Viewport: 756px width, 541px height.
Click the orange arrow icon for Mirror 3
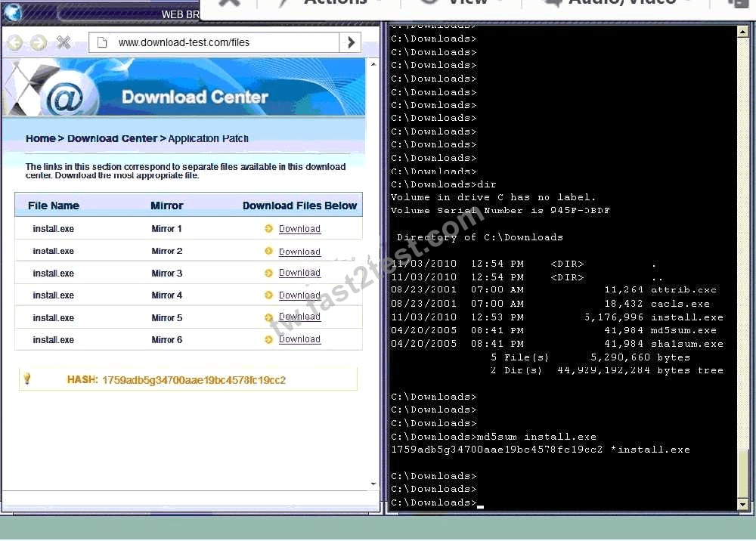[269, 274]
